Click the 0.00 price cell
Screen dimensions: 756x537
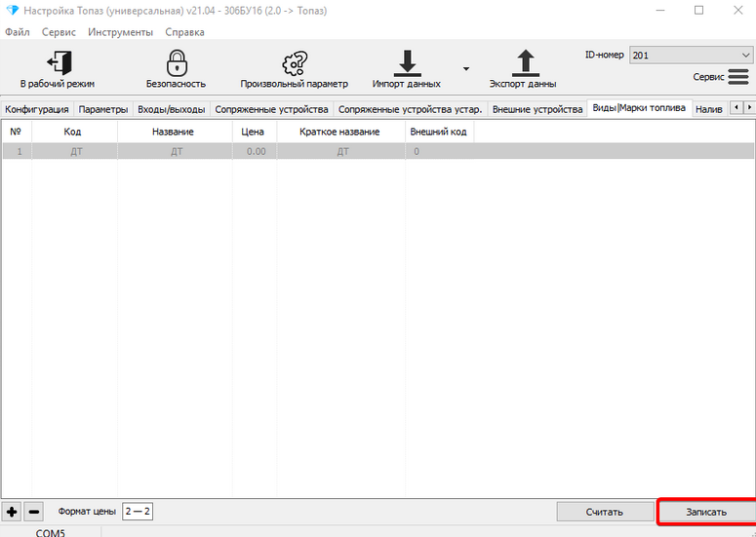tap(255, 151)
